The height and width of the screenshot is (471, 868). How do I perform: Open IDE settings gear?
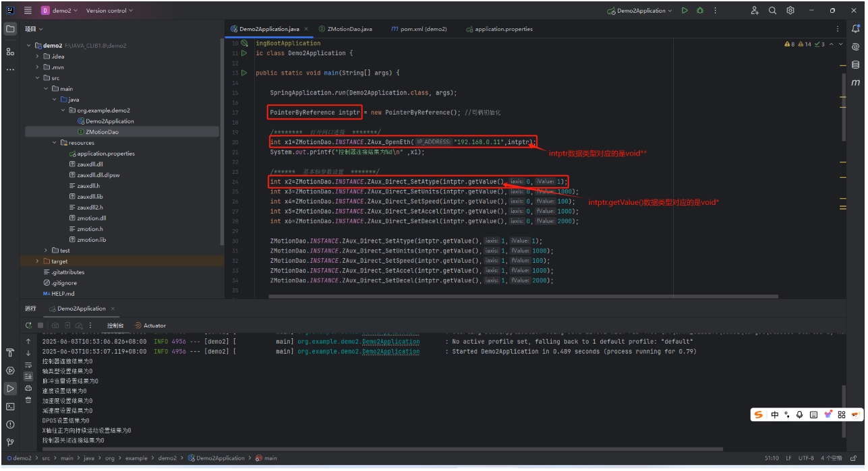click(x=790, y=11)
